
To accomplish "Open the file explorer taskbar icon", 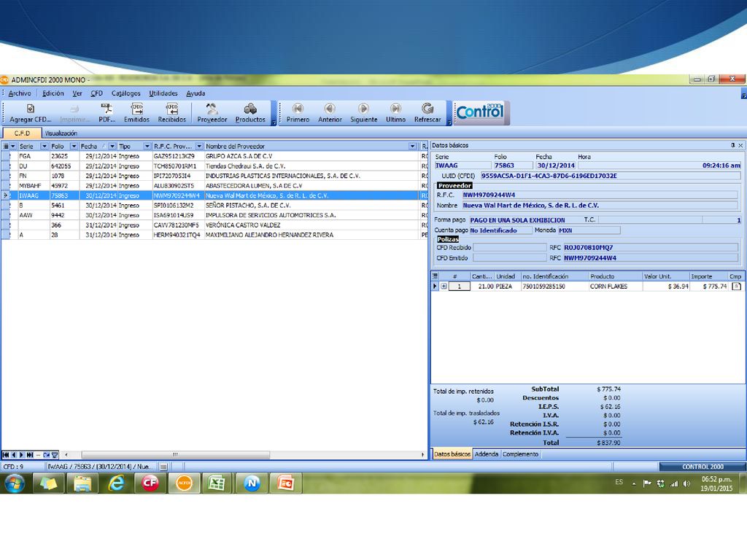I will [82, 483].
